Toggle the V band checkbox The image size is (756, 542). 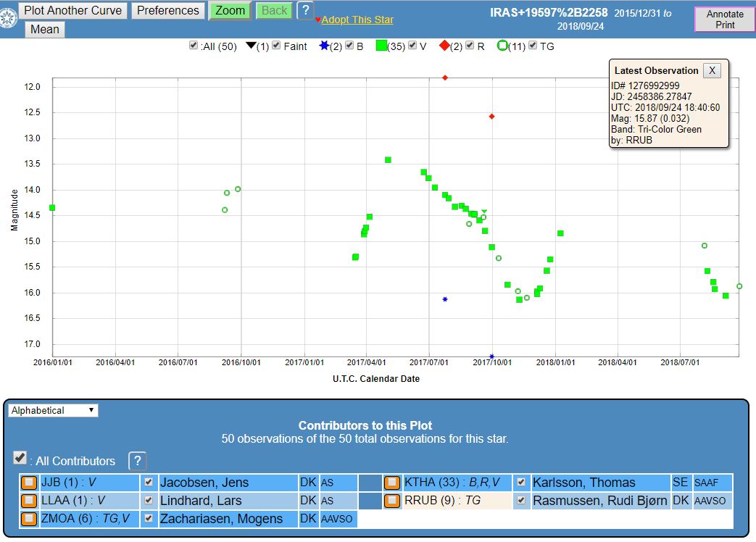(x=412, y=46)
